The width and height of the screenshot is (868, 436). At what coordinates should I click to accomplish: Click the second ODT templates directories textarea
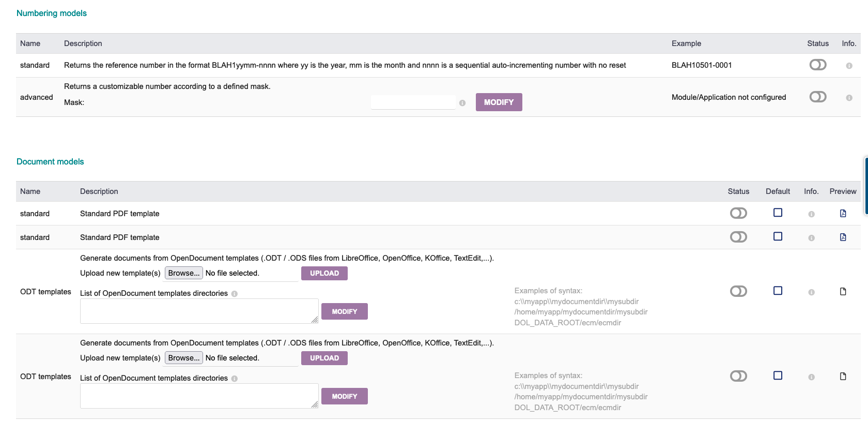coord(199,396)
